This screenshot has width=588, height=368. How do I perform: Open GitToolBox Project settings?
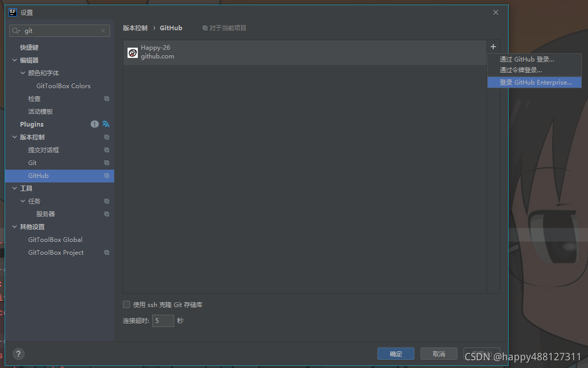56,253
